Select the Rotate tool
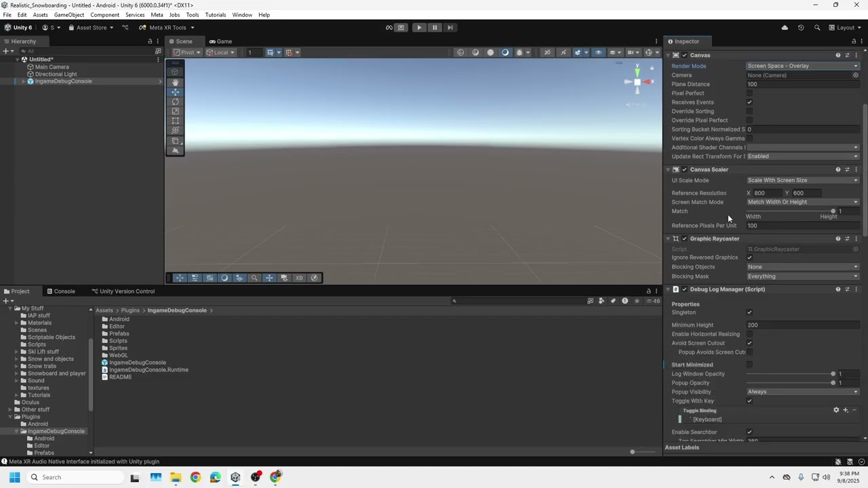This screenshot has width=868, height=488. 175,102
